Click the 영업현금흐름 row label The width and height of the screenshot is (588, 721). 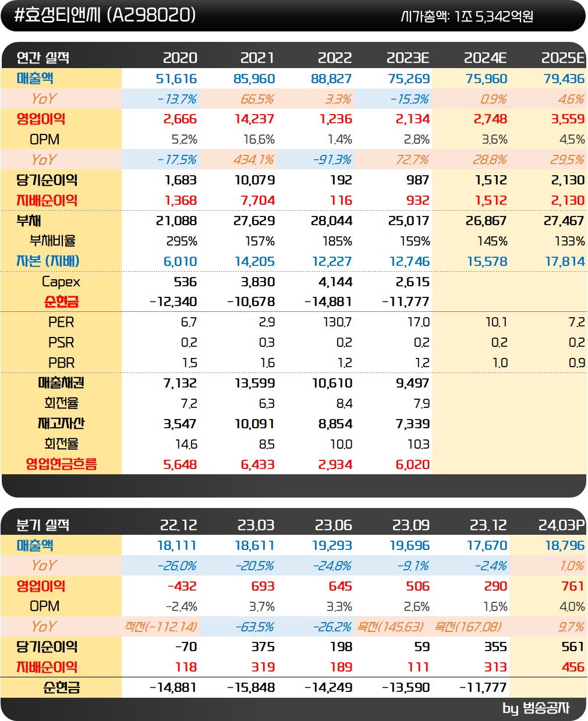pyautogui.click(x=61, y=464)
